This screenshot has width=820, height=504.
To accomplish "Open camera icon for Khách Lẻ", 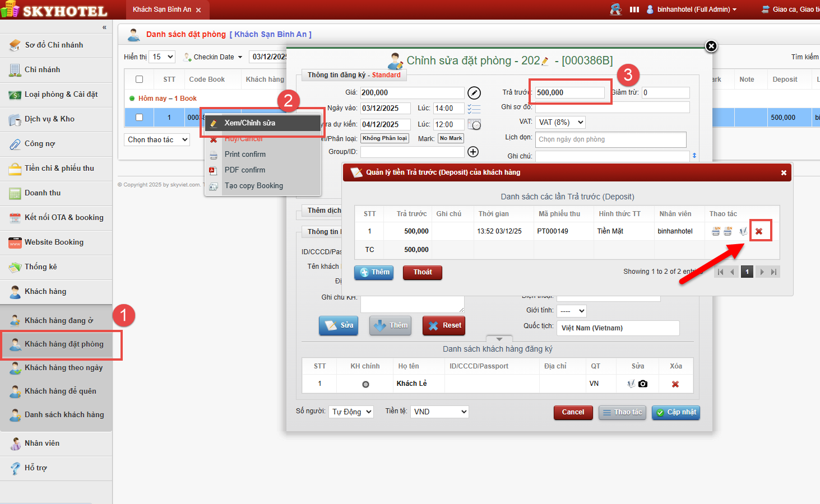I will coord(643,384).
